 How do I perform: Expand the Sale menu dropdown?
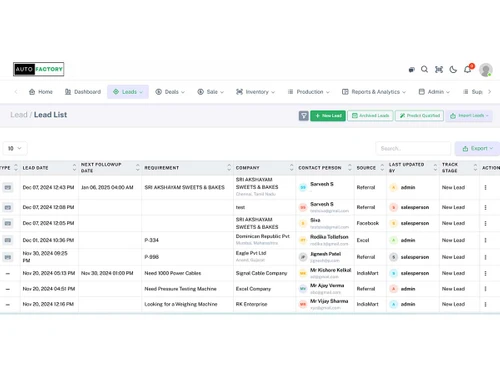(211, 92)
